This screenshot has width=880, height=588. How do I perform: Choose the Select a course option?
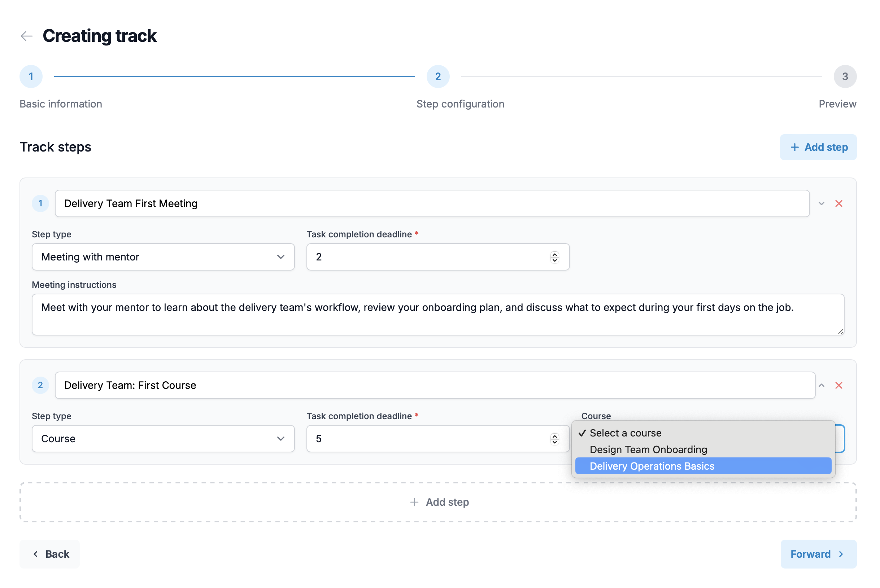703,433
